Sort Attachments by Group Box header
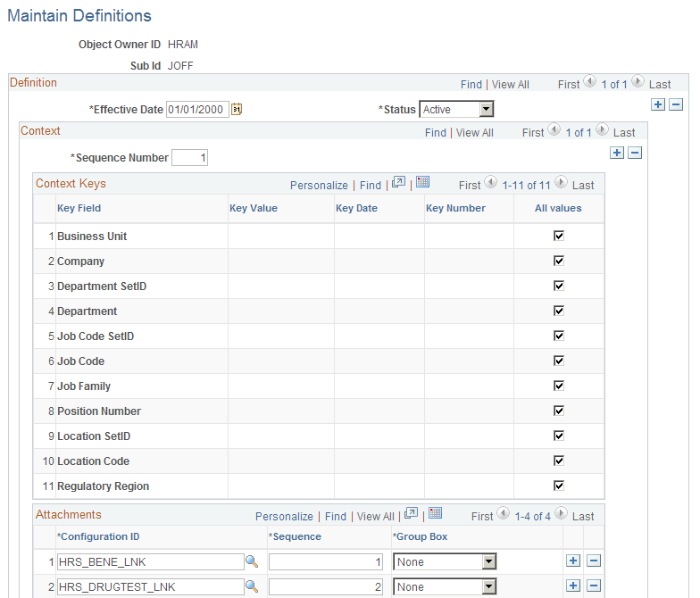700x598 pixels. [420, 537]
